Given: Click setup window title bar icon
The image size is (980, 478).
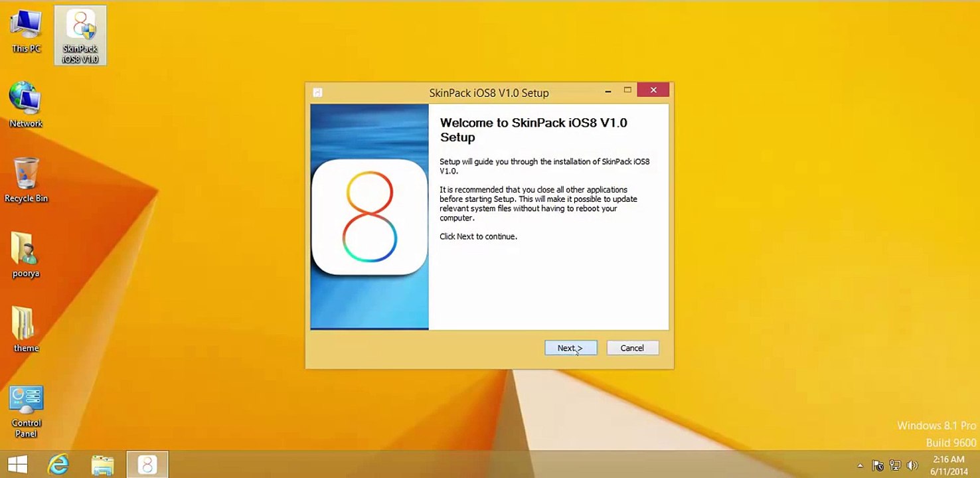Looking at the screenshot, I should (x=317, y=92).
